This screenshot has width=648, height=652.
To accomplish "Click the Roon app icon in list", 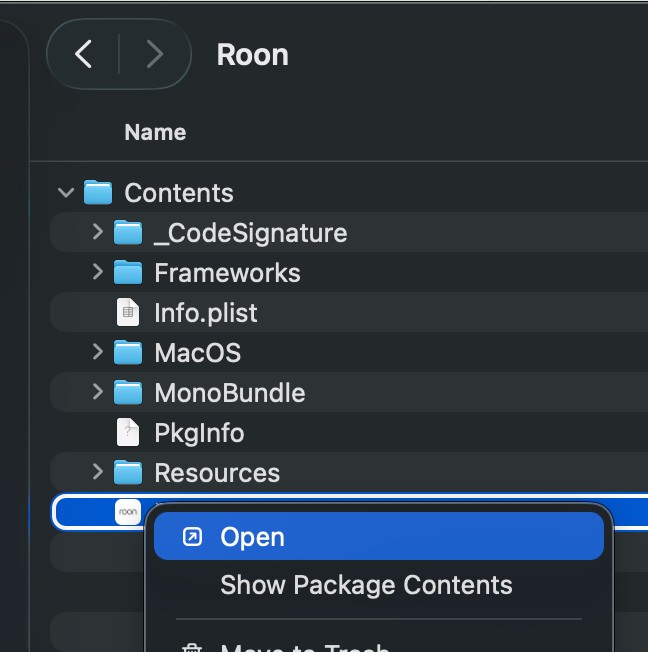I will 127,512.
